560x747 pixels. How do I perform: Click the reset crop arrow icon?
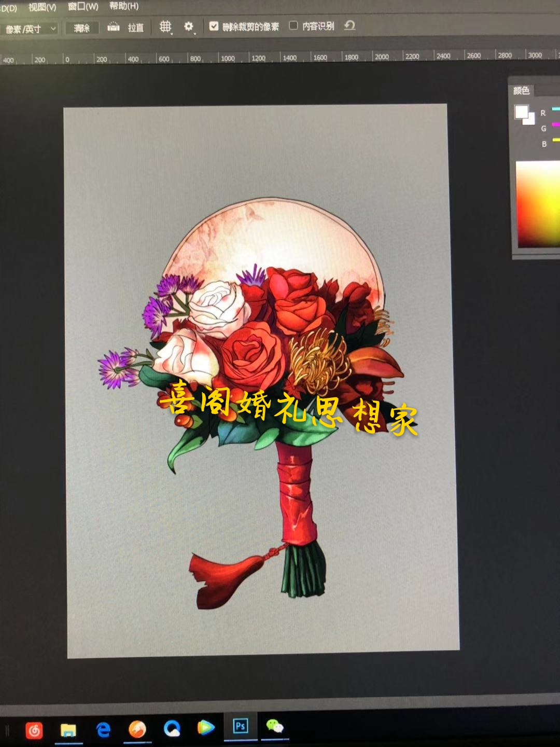pyautogui.click(x=349, y=25)
